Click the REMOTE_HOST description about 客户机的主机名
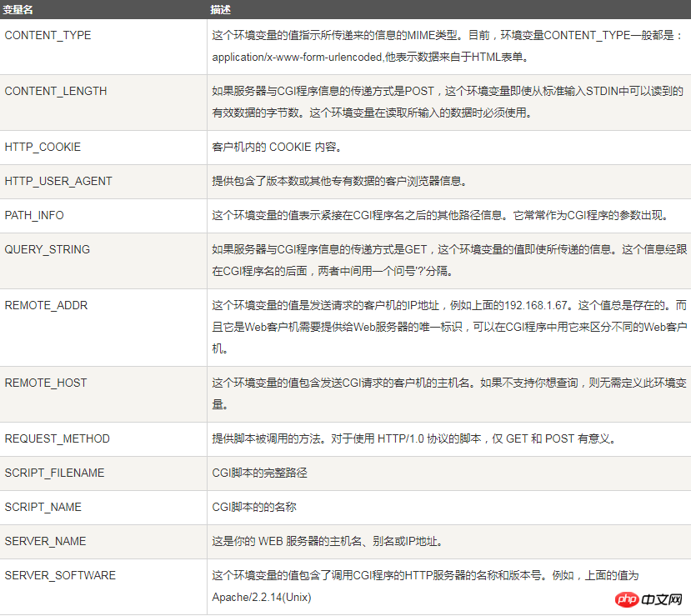 pyautogui.click(x=449, y=393)
